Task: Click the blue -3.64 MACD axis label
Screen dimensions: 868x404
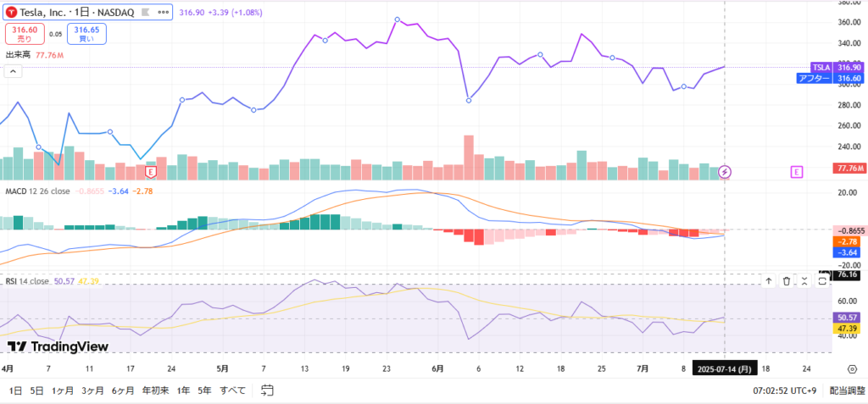Action: click(848, 252)
